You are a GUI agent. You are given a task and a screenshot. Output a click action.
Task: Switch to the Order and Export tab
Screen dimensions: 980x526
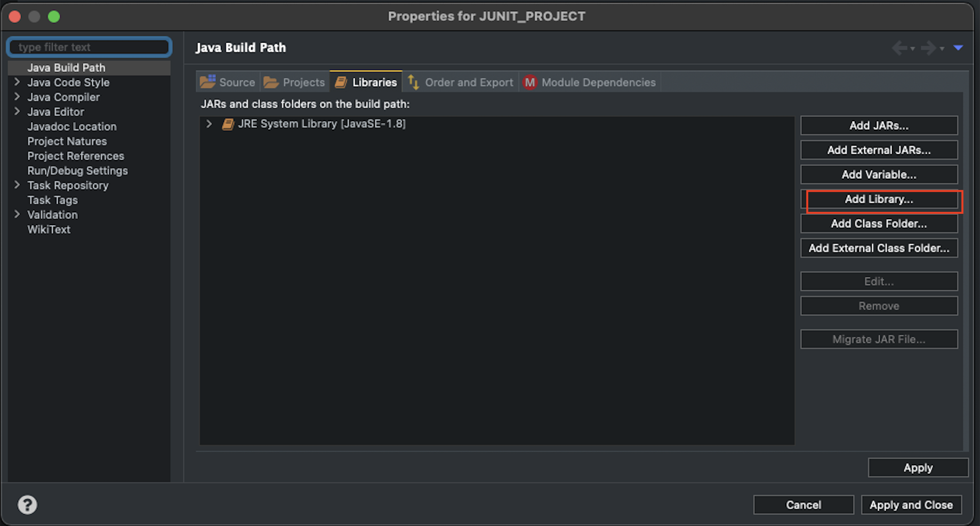click(x=468, y=82)
